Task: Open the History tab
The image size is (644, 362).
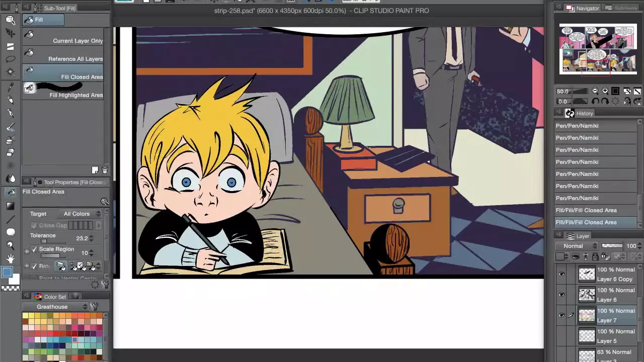Action: 580,113
